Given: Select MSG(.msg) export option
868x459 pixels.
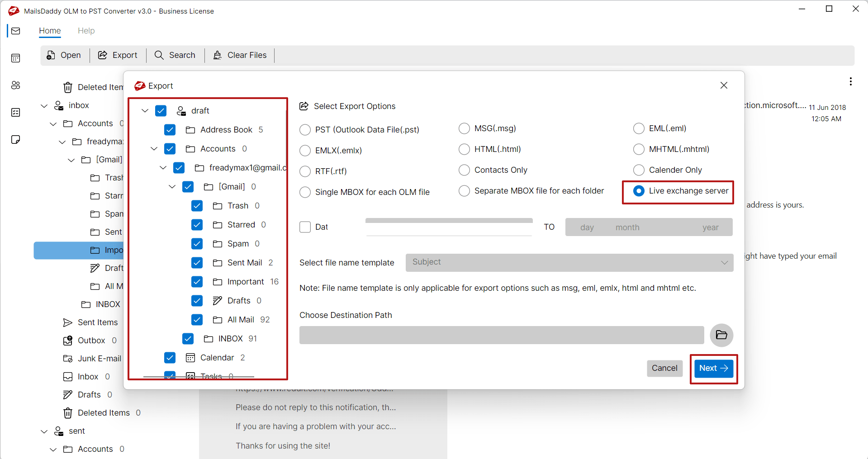Looking at the screenshot, I should pyautogui.click(x=464, y=128).
